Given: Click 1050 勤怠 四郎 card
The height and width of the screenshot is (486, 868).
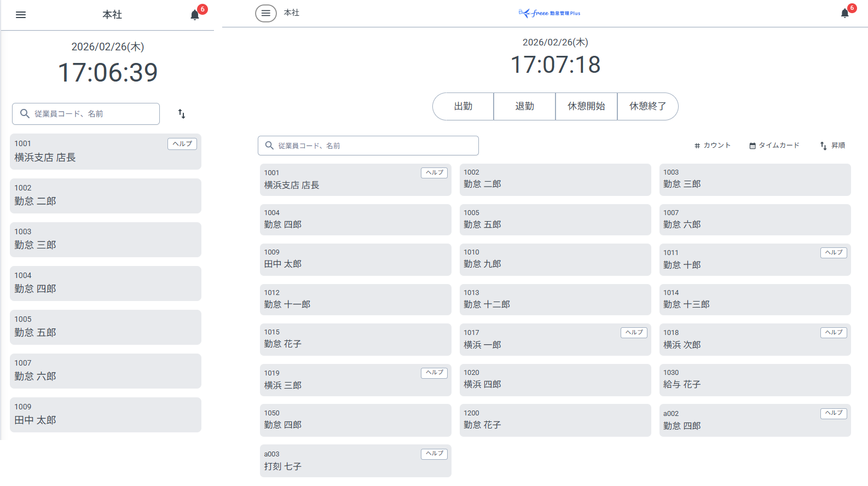Looking at the screenshot, I should 356,420.
